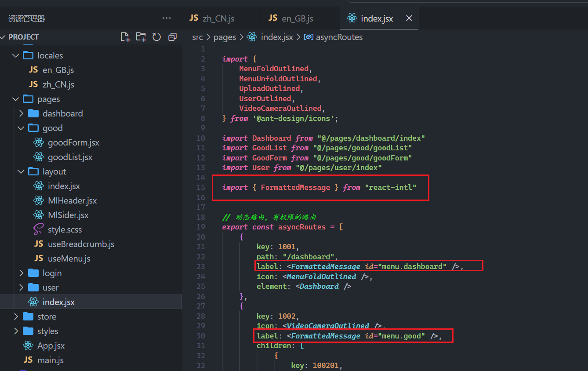The height and width of the screenshot is (371, 588).
Task: Click the src breadcrumb segment
Action: [198, 37]
